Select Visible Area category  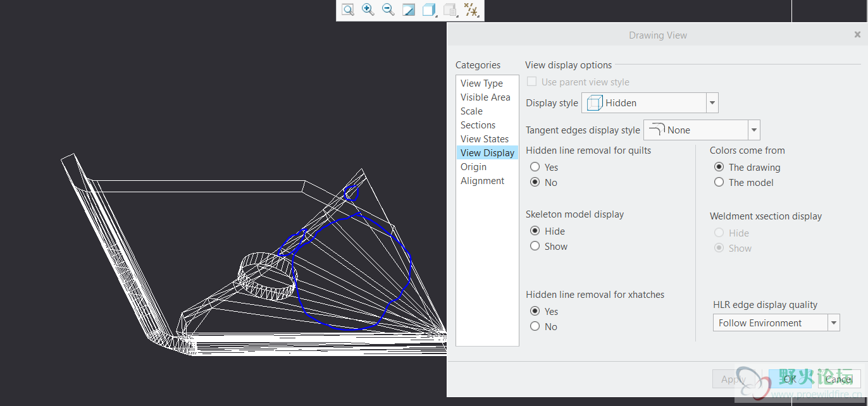coord(485,97)
